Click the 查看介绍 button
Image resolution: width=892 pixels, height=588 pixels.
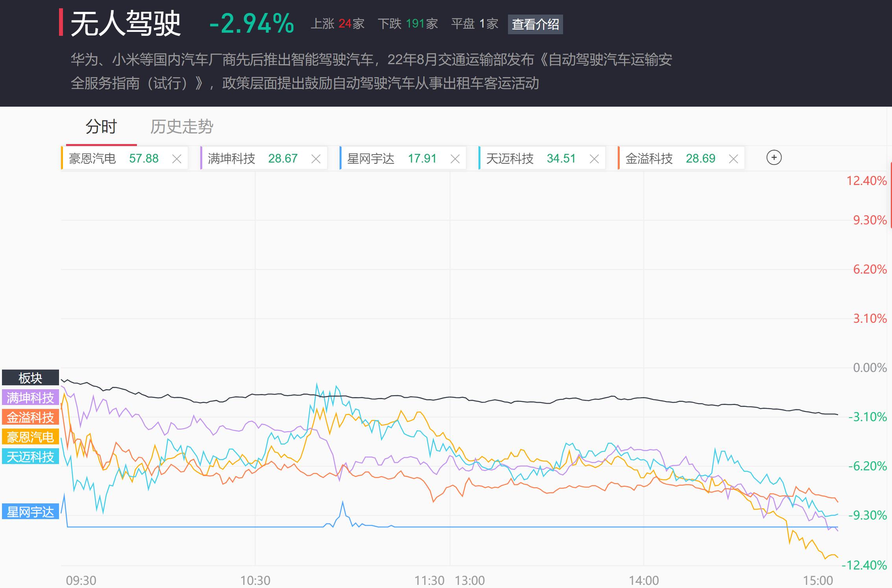pos(535,24)
